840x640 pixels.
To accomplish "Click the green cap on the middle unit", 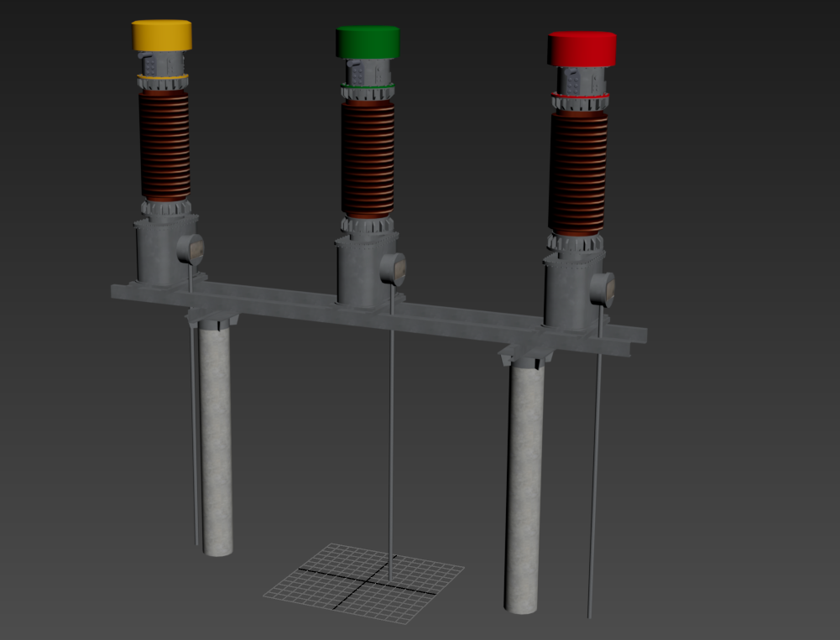I will coord(368,42).
